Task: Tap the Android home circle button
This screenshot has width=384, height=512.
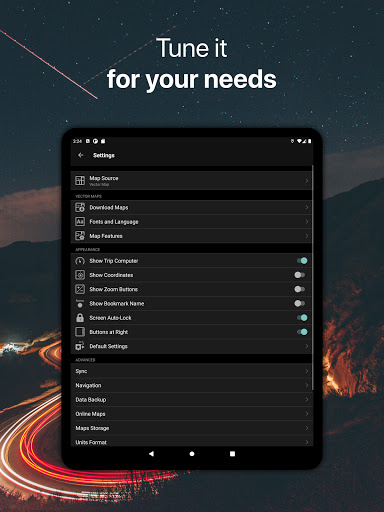Action: point(192,454)
